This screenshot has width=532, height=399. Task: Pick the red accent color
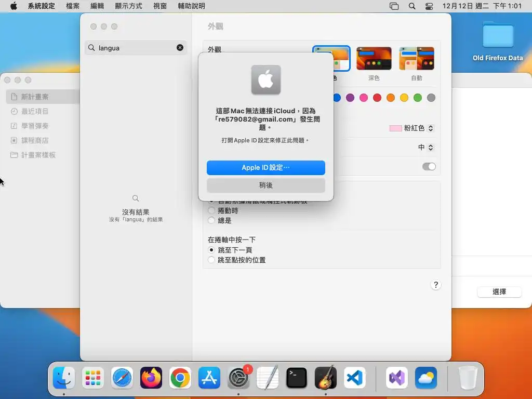pos(377,98)
